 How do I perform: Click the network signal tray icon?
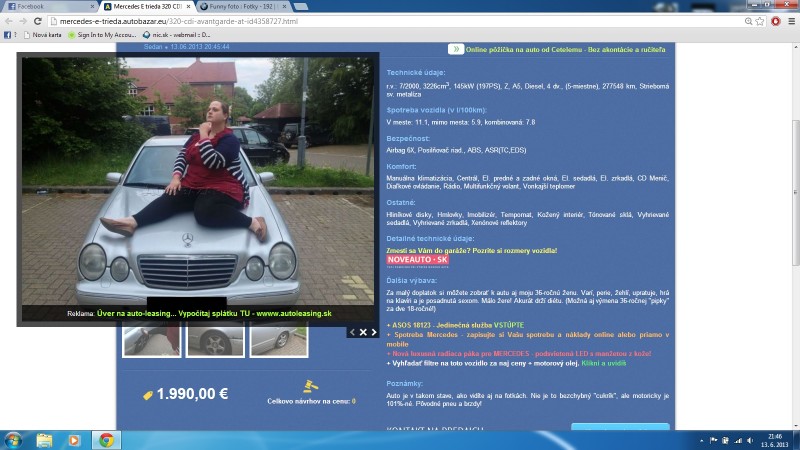point(738,440)
